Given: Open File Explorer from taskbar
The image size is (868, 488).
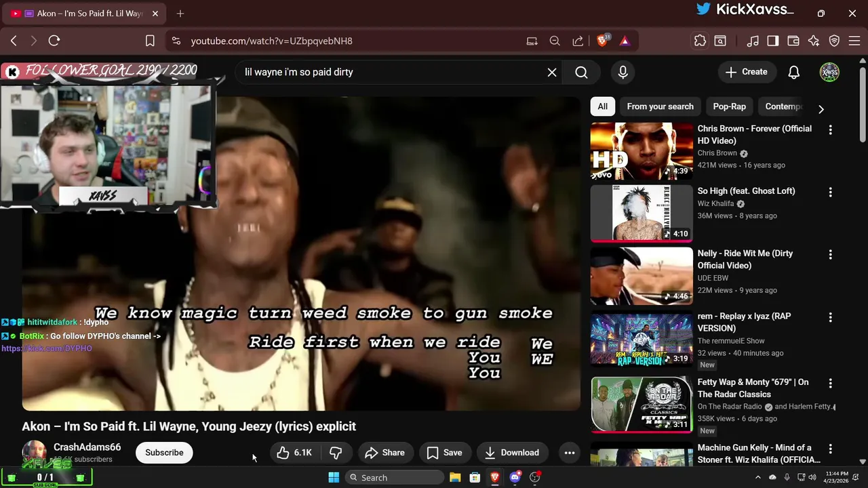Looking at the screenshot, I should point(455,477).
